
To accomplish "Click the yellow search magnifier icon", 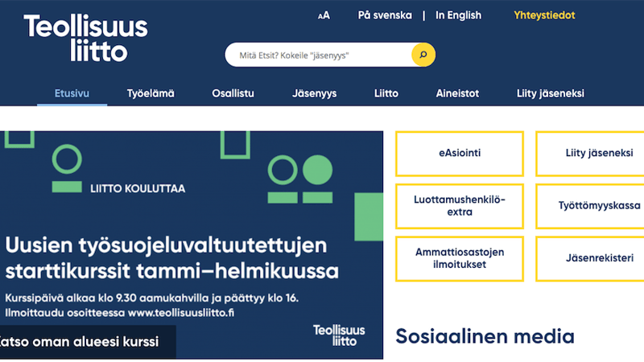I will 423,55.
